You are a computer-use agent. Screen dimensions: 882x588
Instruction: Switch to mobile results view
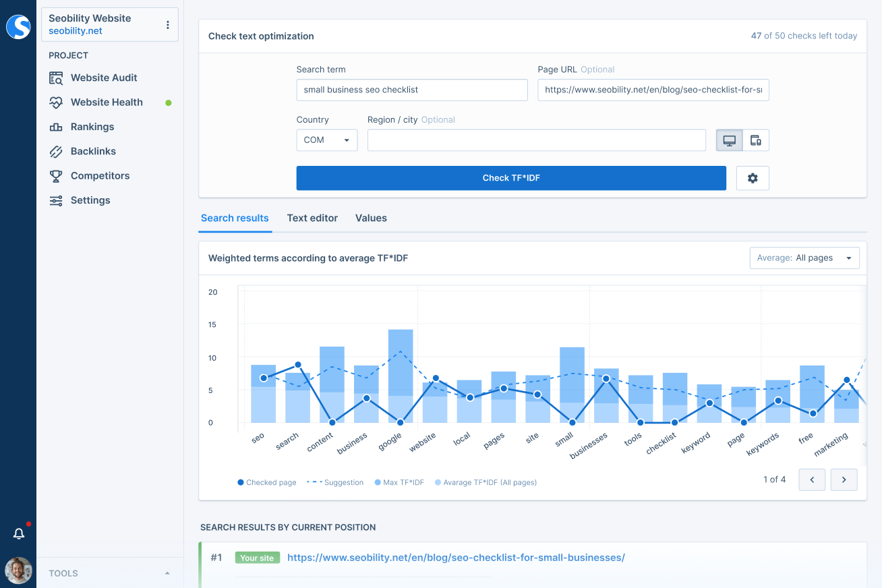click(x=757, y=140)
